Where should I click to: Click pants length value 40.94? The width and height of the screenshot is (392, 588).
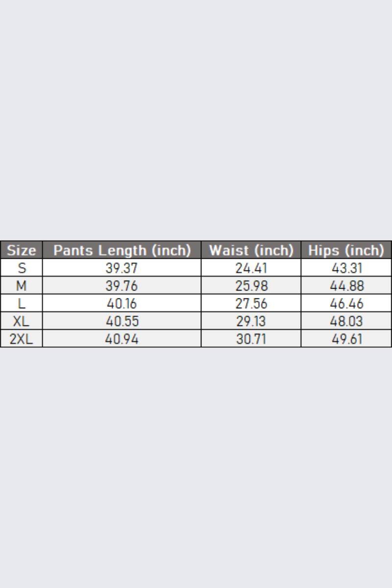(122, 339)
